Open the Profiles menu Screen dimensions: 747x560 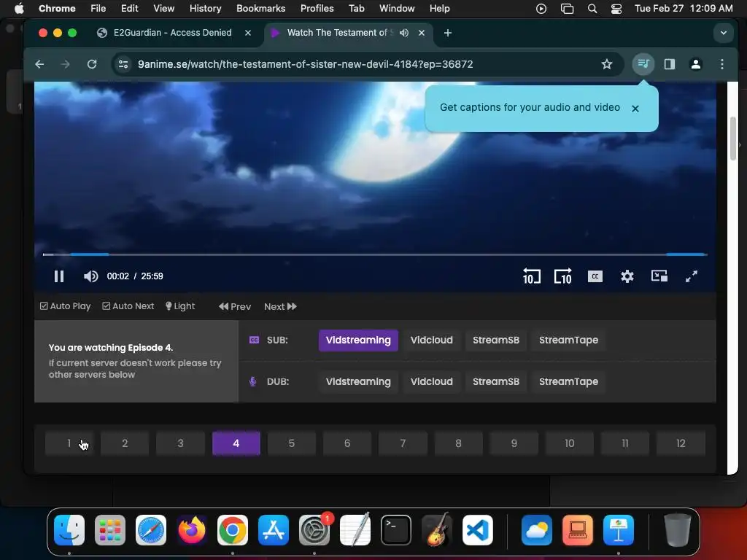[317, 8]
